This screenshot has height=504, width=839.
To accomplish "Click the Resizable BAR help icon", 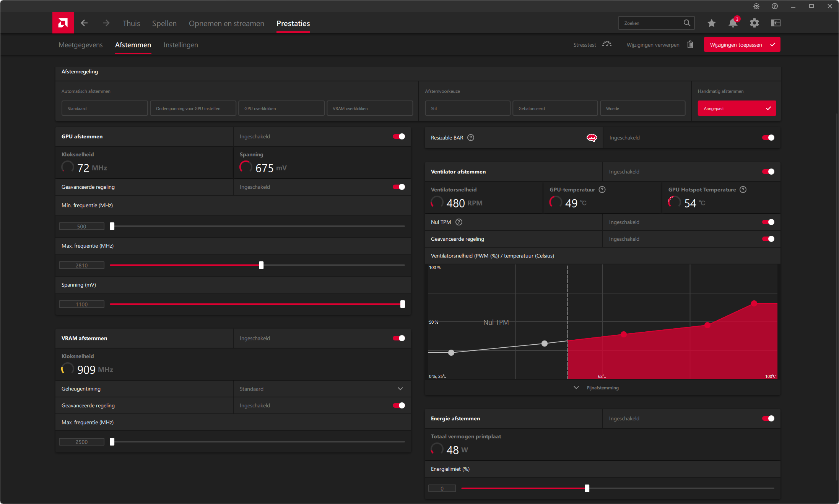I will click(471, 138).
